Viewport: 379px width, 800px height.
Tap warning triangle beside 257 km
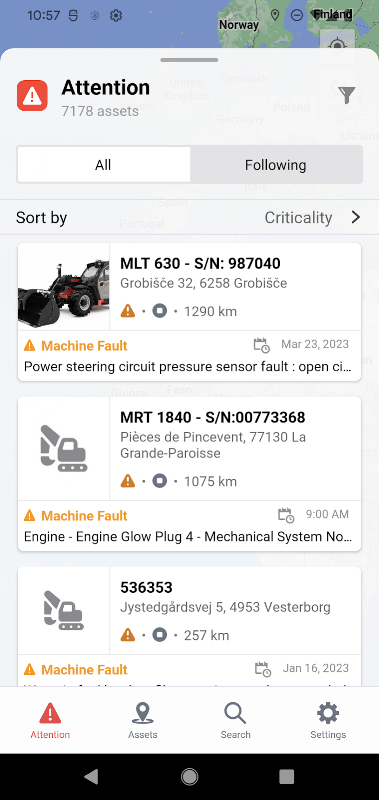pyautogui.click(x=128, y=635)
